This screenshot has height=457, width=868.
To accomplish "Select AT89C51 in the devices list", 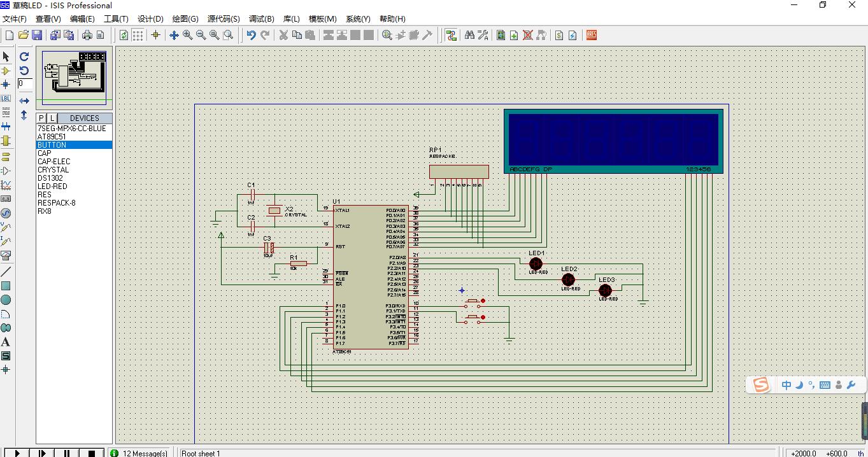I will (x=74, y=137).
